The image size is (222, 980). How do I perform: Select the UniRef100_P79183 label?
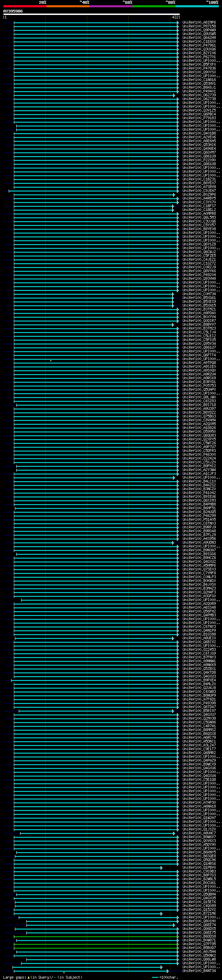tap(199, 118)
